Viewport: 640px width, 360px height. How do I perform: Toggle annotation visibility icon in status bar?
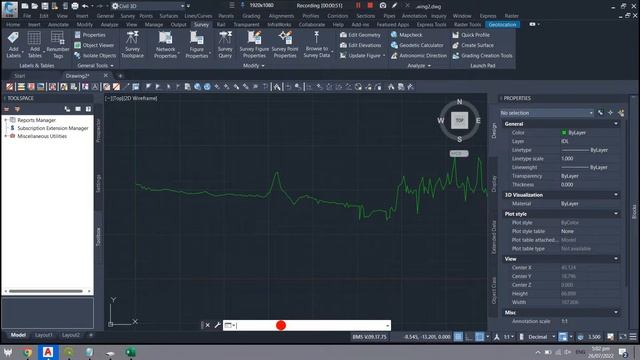497,337
